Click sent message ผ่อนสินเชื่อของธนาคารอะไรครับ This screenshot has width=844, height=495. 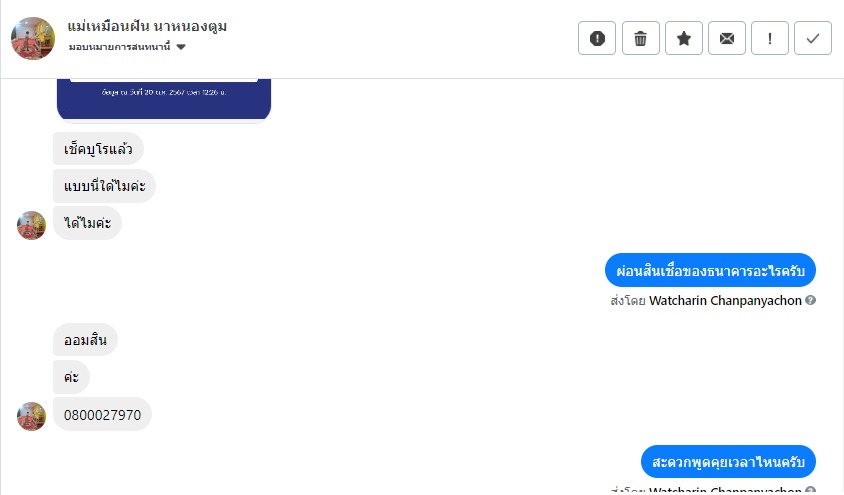tap(710, 270)
